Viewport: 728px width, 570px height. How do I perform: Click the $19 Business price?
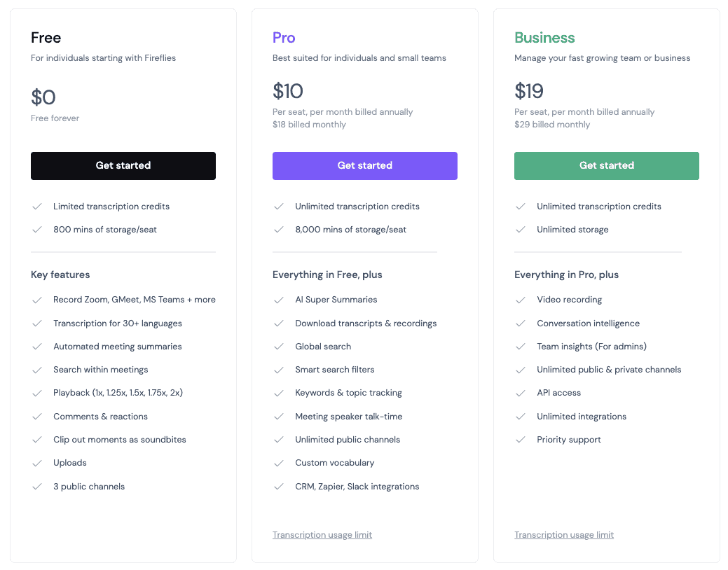pos(529,91)
